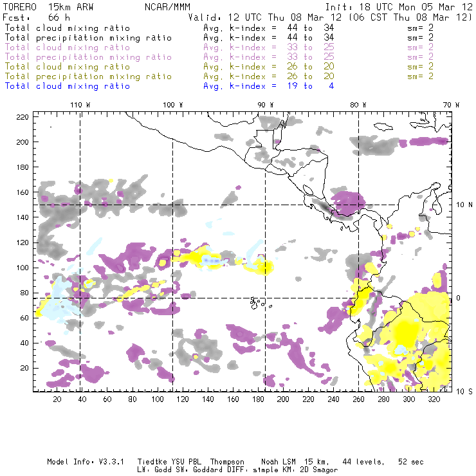Click blue 'Avg. k-index = 19 to 4' text
This screenshot has height=476, width=476.
[x=269, y=86]
